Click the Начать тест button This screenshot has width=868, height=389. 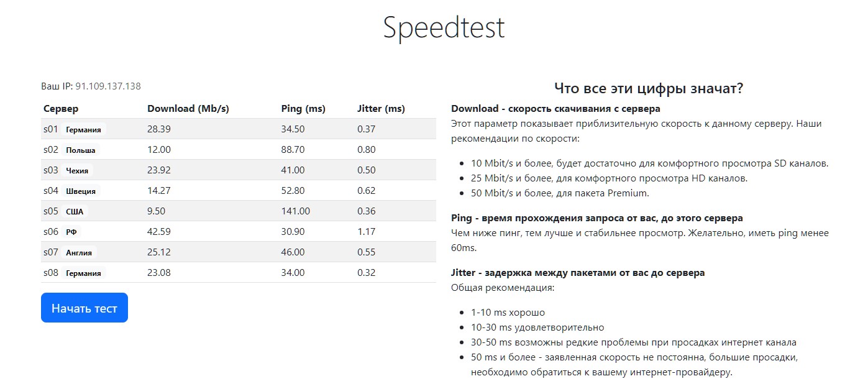tap(85, 308)
